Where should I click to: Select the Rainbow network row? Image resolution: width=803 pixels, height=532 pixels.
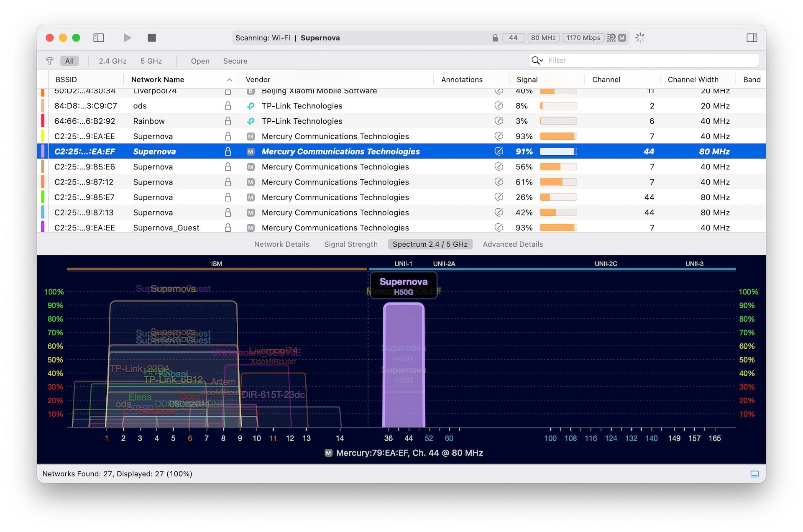click(x=401, y=121)
